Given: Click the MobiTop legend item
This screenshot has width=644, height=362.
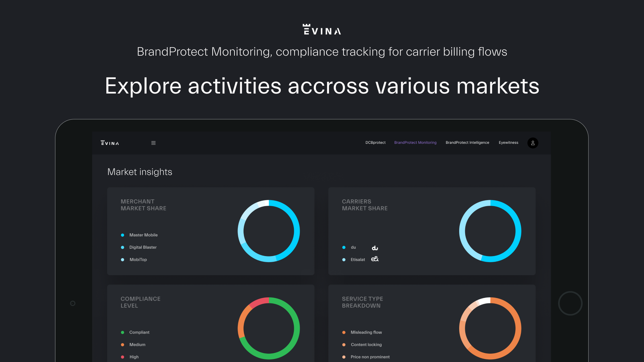Looking at the screenshot, I should pos(138,260).
